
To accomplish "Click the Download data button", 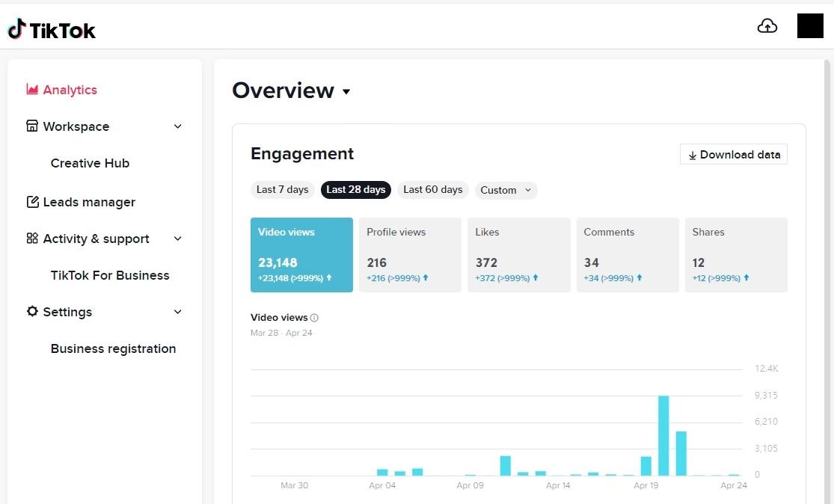I will point(734,154).
